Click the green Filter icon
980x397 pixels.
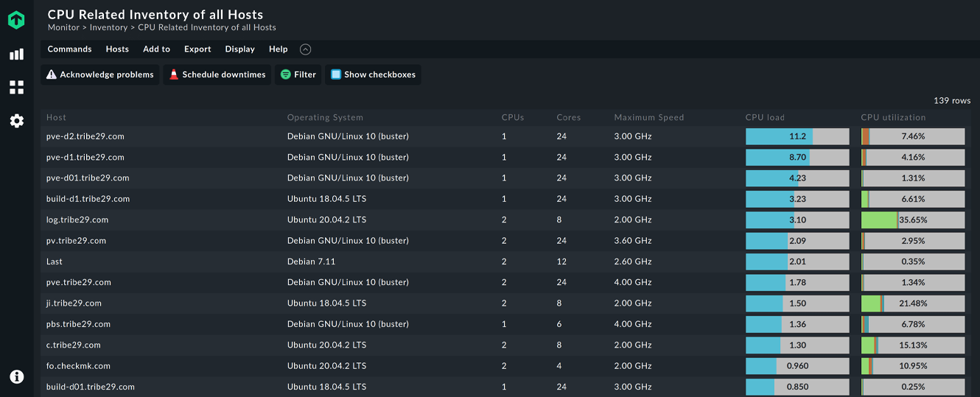pyautogui.click(x=286, y=74)
